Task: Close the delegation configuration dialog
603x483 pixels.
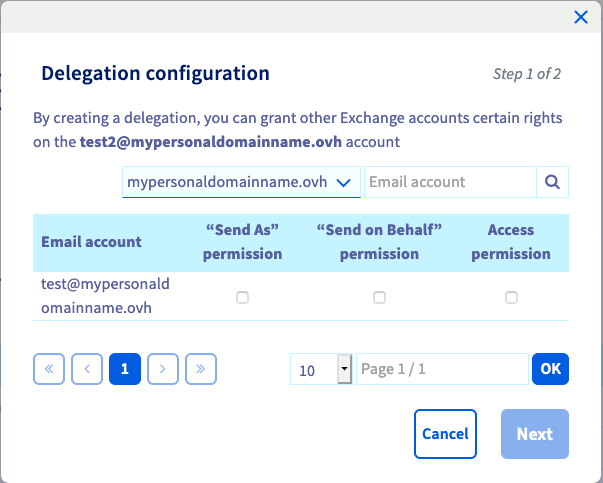Action: 580,16
